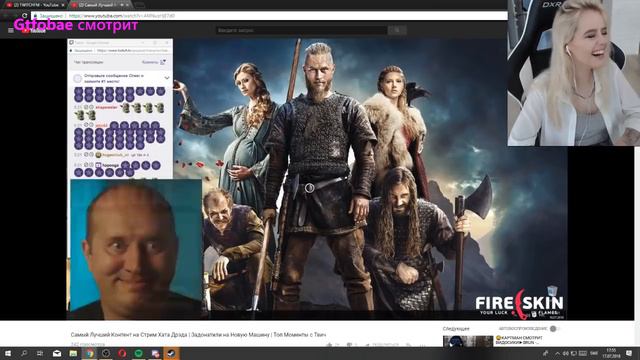Reload the page with browser refresh

(x=24, y=16)
